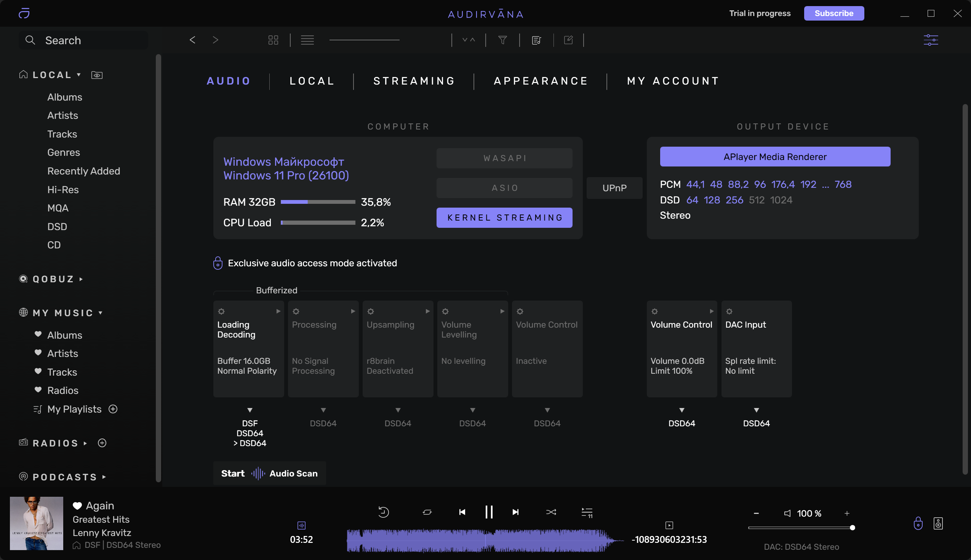Open Hi-Res in local library
Viewport: 971px width, 560px height.
63,189
